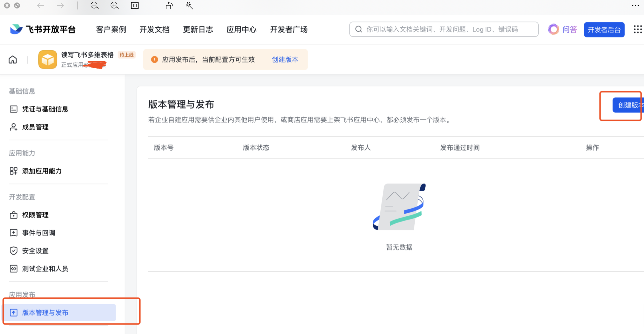Click the blue 开发者后台 button
This screenshot has height=334, width=644.
(x=604, y=30)
